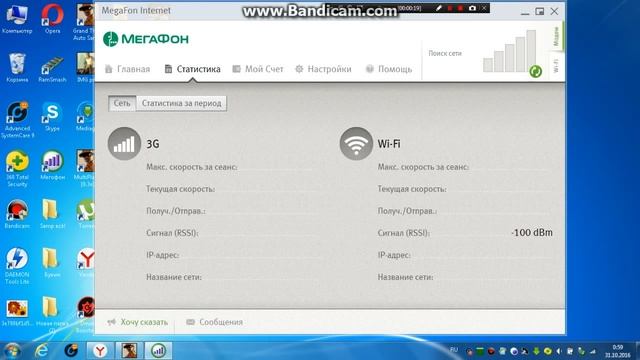Open the Windows Start menu
The width and height of the screenshot is (640, 360).
click(11, 351)
